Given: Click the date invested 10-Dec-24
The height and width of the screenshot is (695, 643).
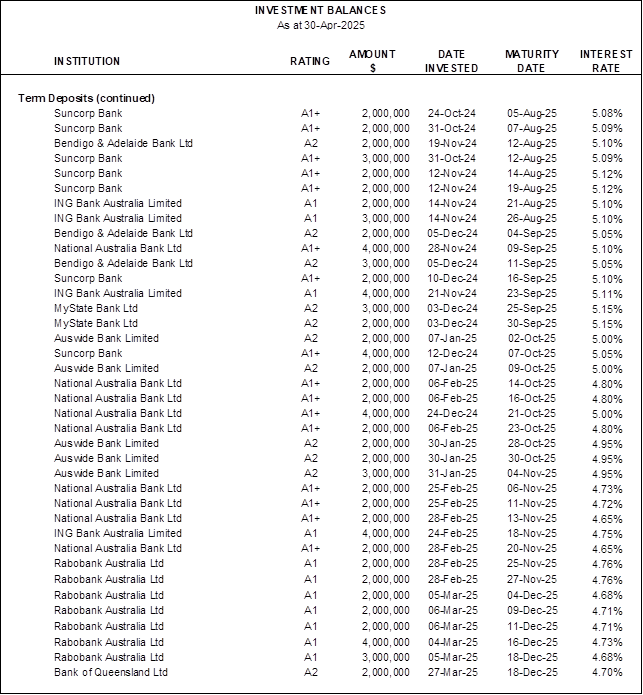Looking at the screenshot, I should pos(452,278).
